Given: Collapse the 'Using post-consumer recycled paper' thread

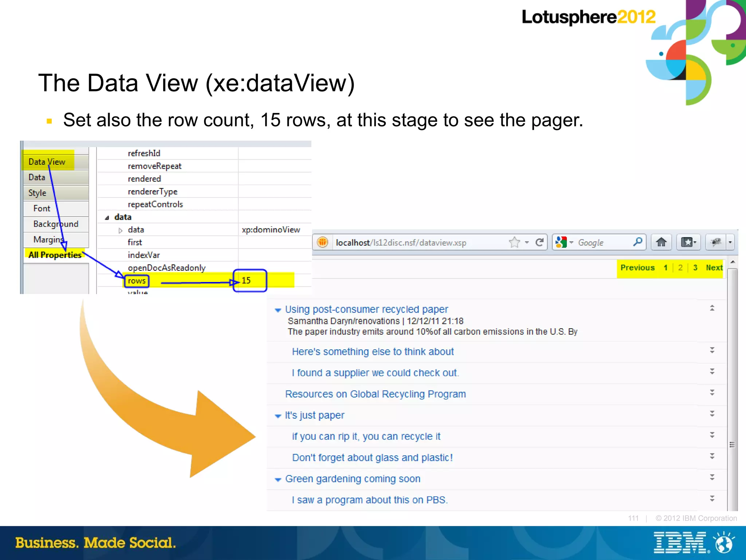Looking at the screenshot, I should pyautogui.click(x=278, y=310).
